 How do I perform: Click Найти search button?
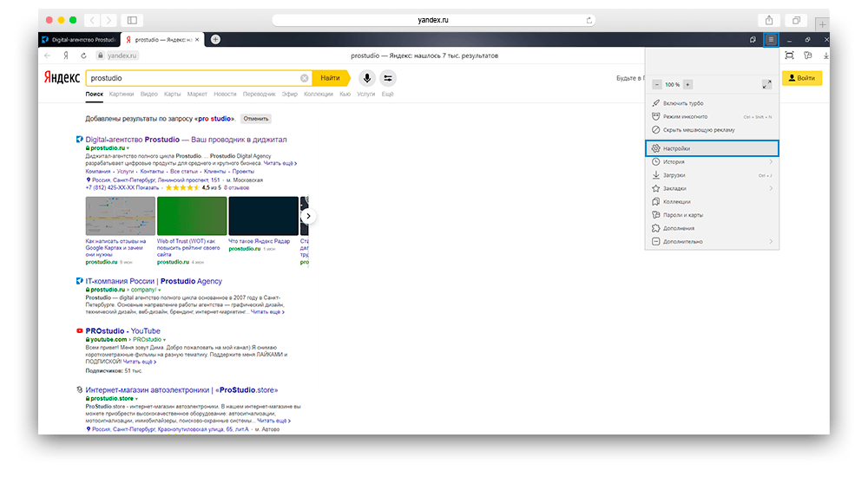click(x=331, y=78)
